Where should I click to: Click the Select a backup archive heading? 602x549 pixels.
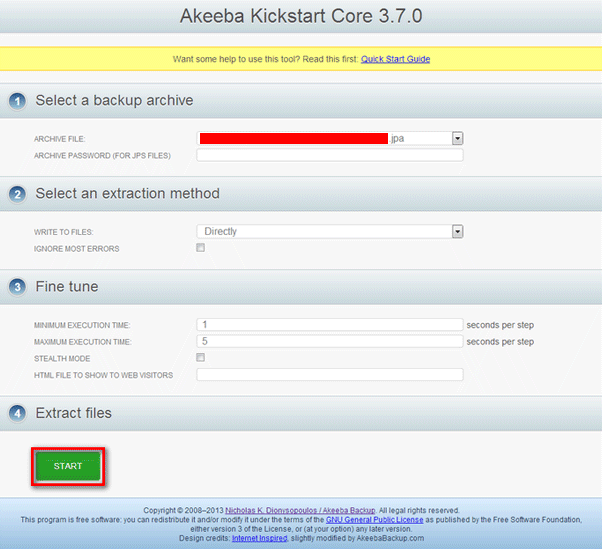tap(114, 101)
